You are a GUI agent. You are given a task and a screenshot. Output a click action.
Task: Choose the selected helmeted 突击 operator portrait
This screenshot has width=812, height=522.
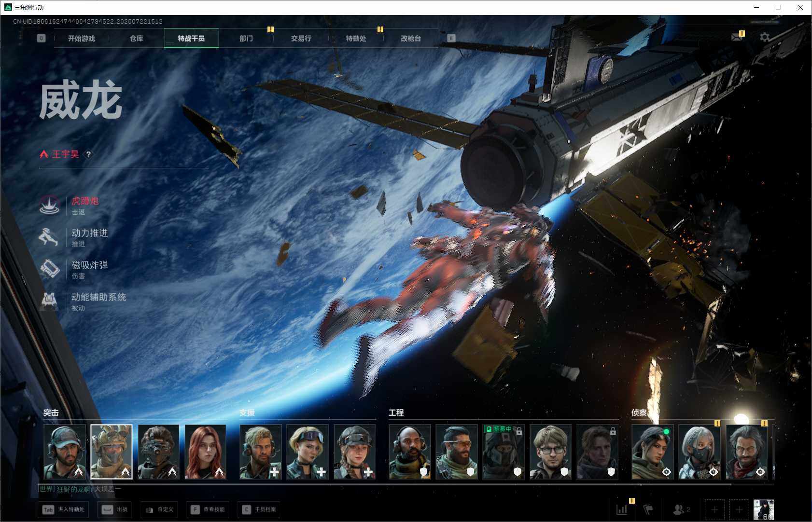pyautogui.click(x=112, y=452)
